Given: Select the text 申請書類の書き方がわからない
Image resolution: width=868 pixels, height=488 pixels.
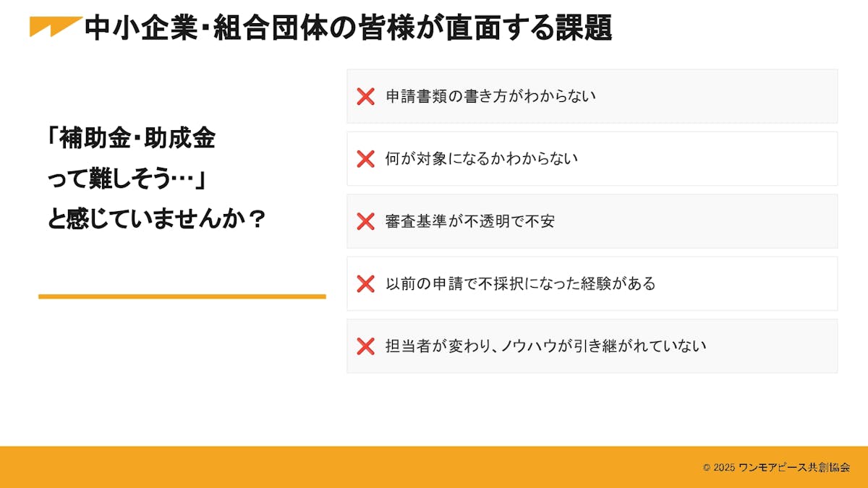Looking at the screenshot, I should coord(490,96).
